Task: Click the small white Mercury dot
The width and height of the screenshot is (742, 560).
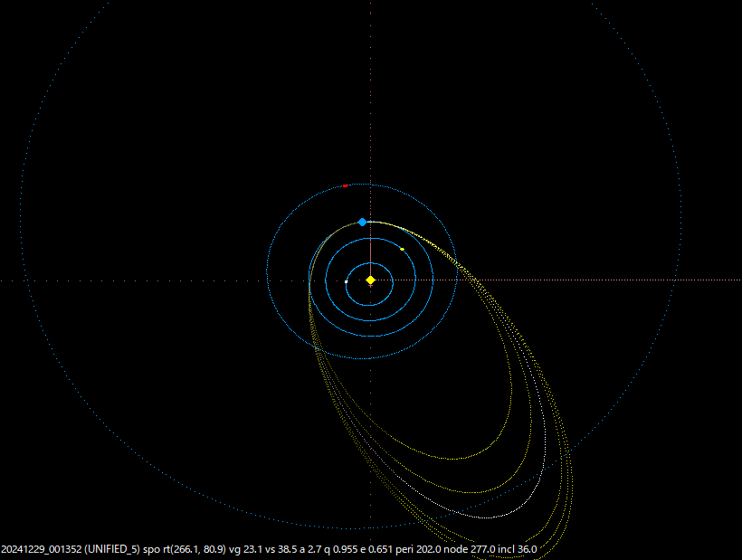Action: click(x=346, y=282)
